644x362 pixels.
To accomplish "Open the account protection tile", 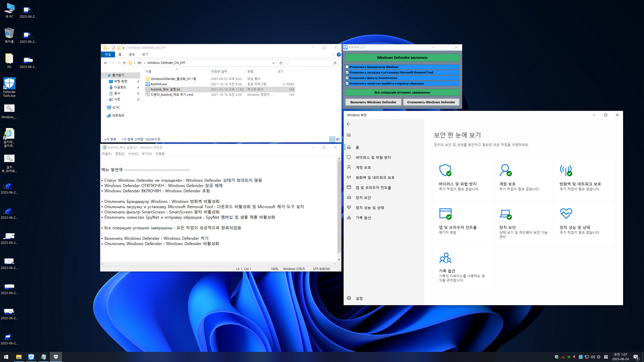I will pos(523,179).
